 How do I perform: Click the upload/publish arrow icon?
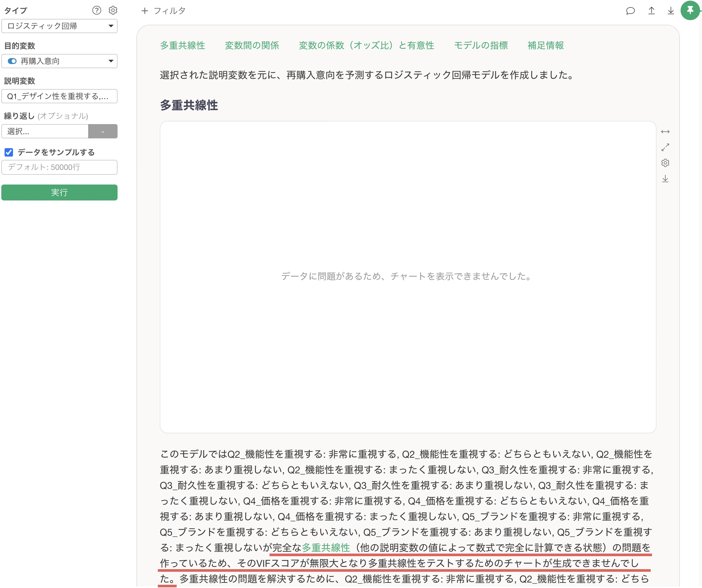pos(651,11)
